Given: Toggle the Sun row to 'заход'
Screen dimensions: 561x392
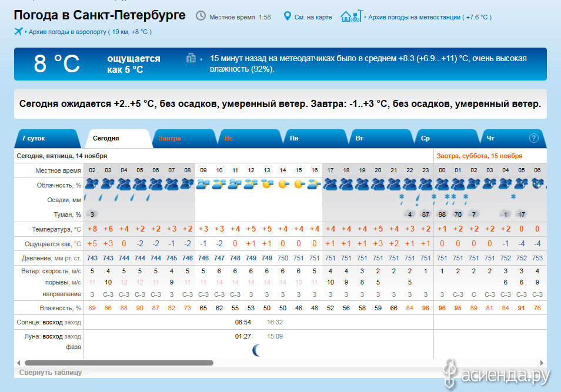Looking at the screenshot, I should (x=74, y=322).
